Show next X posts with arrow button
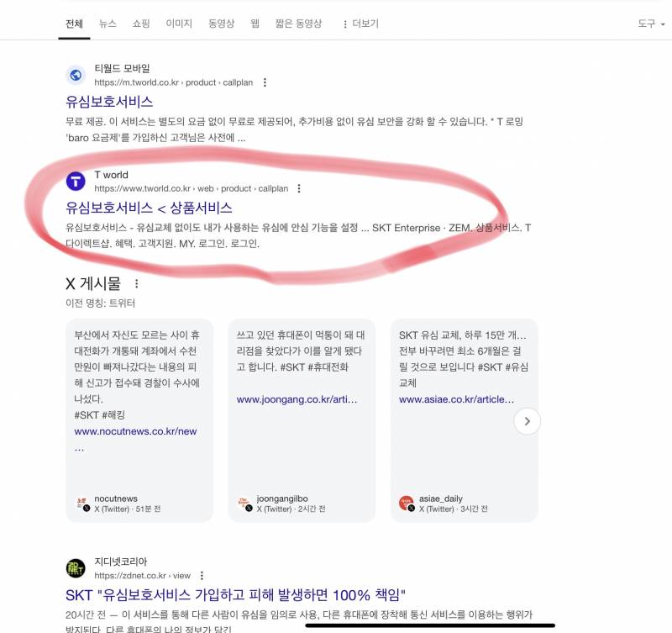The height and width of the screenshot is (633, 672). click(528, 421)
